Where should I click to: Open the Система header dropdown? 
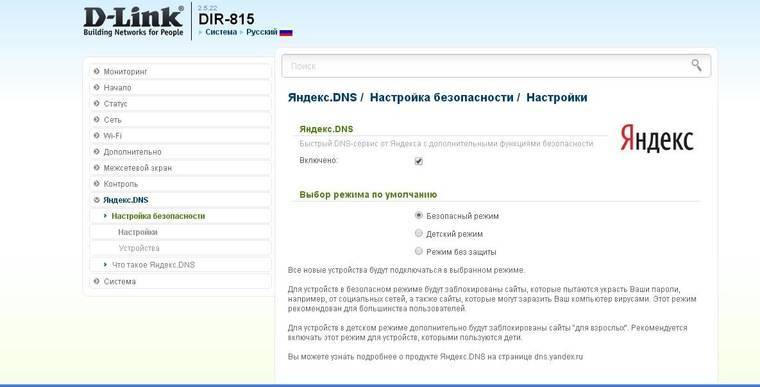click(221, 32)
